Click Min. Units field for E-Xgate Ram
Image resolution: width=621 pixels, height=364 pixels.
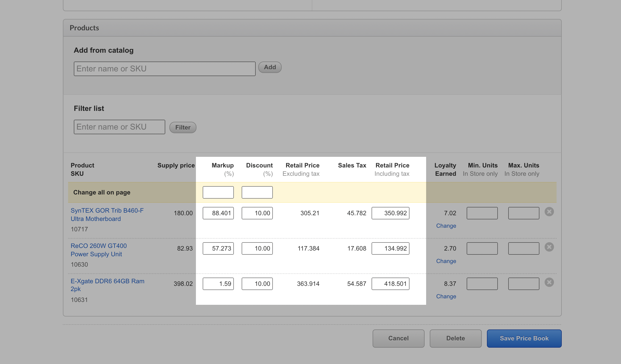pos(482,284)
